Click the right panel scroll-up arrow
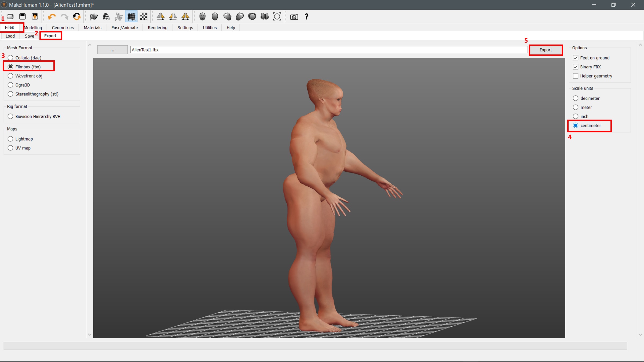Image resolution: width=644 pixels, height=362 pixels. (641, 45)
